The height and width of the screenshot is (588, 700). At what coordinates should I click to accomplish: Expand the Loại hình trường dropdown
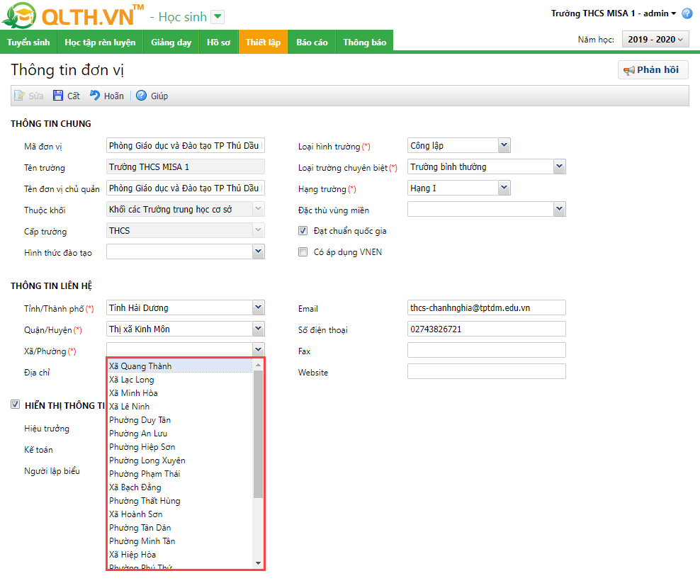click(504, 145)
